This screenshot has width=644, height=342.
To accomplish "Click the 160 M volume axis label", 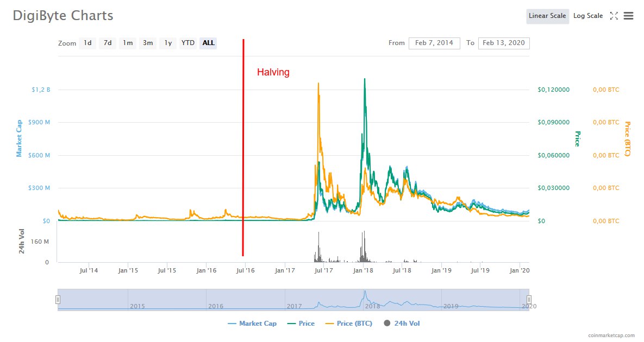I will click(40, 242).
